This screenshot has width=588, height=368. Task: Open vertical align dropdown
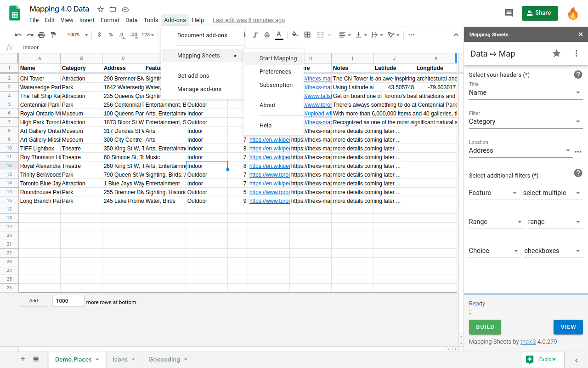point(362,34)
